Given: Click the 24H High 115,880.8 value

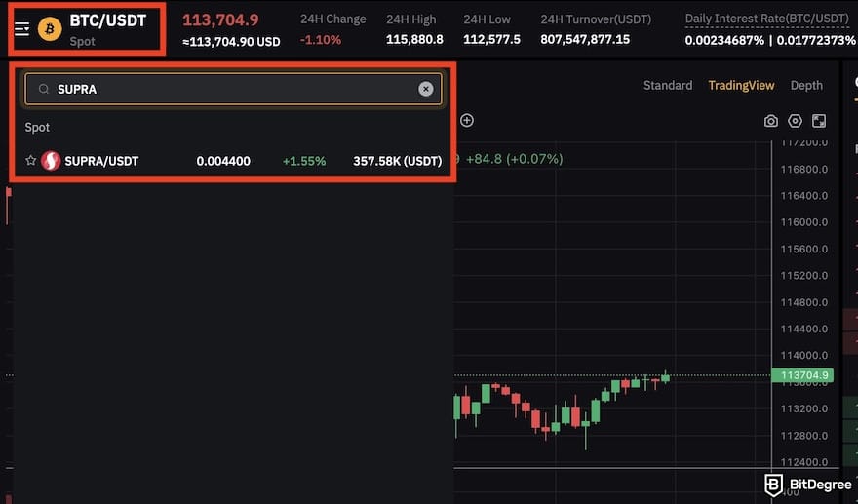Looking at the screenshot, I should click(414, 39).
